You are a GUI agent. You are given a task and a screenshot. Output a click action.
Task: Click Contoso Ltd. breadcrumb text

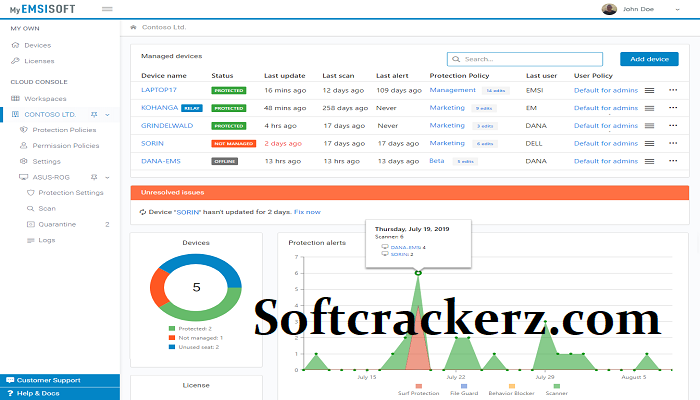pos(164,27)
